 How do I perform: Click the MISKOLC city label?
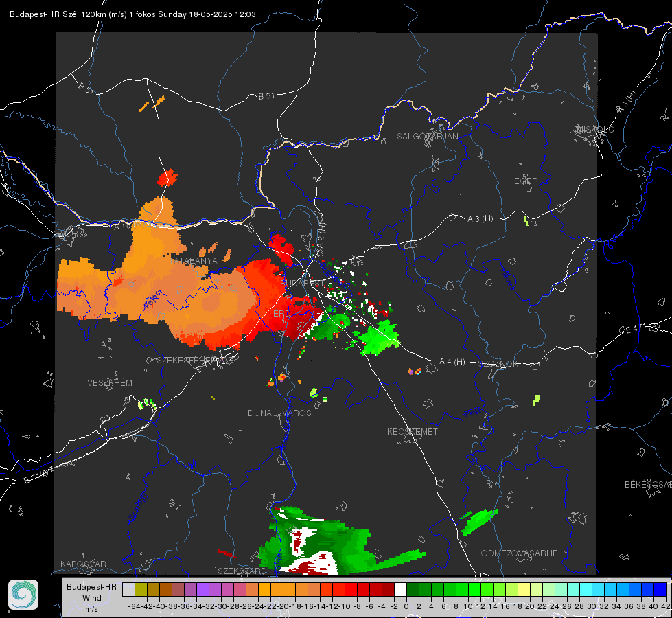pos(595,129)
